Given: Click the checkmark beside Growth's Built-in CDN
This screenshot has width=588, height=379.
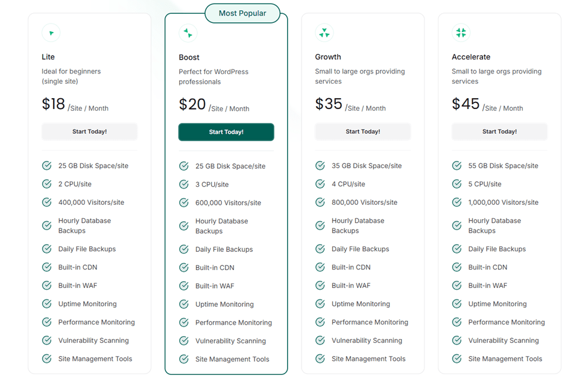Looking at the screenshot, I should [320, 268].
